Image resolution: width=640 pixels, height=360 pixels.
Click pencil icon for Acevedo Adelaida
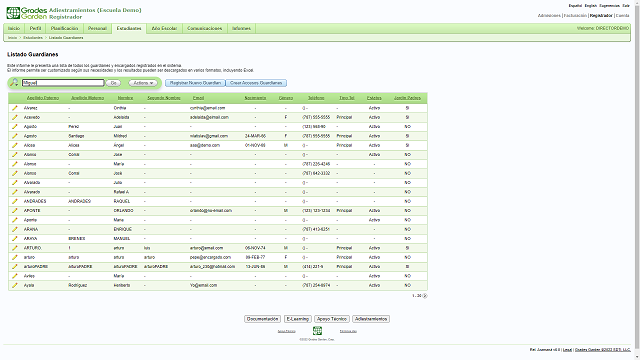click(x=15, y=118)
